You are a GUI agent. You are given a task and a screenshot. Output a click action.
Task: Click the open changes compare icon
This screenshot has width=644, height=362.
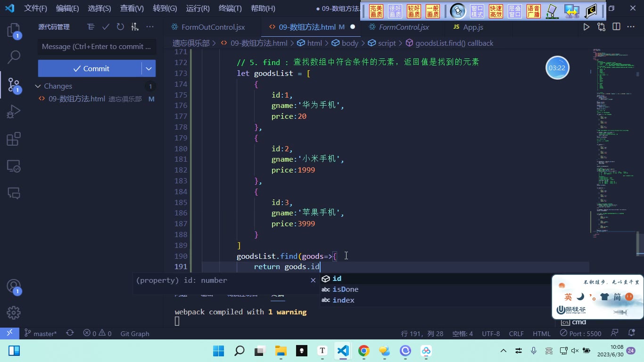tap(601, 27)
